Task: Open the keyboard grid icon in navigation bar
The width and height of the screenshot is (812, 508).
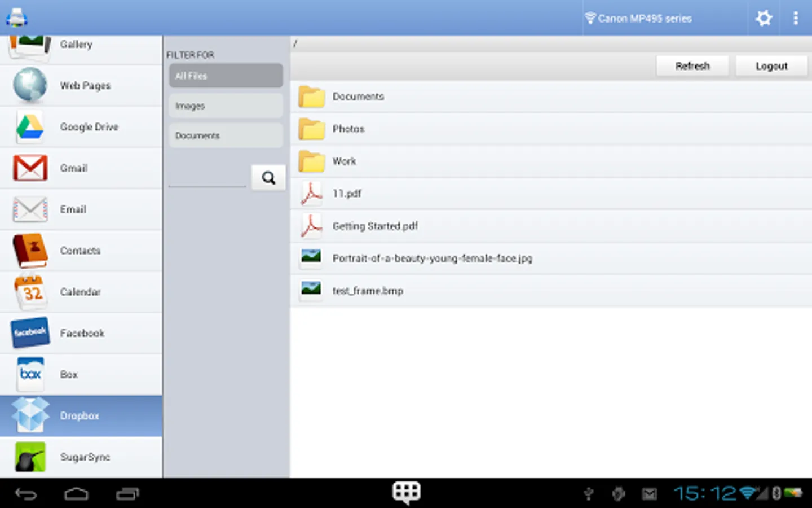Action: coord(407,493)
